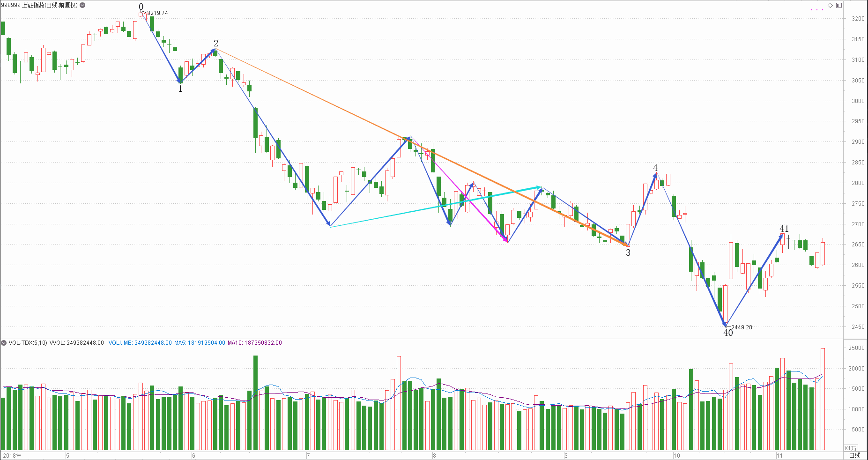Click the three magenta dots near top right
Image resolution: width=868 pixels, height=460 pixels.
click(816, 10)
